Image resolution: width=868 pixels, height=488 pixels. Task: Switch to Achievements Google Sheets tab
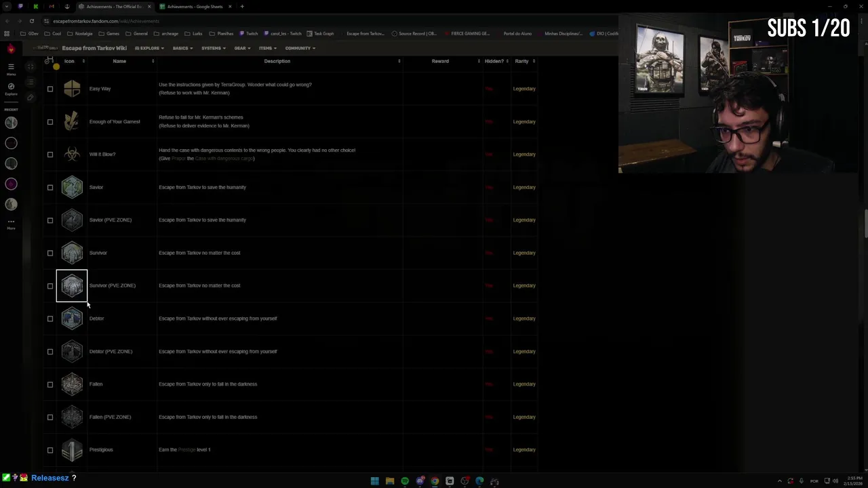tap(195, 7)
